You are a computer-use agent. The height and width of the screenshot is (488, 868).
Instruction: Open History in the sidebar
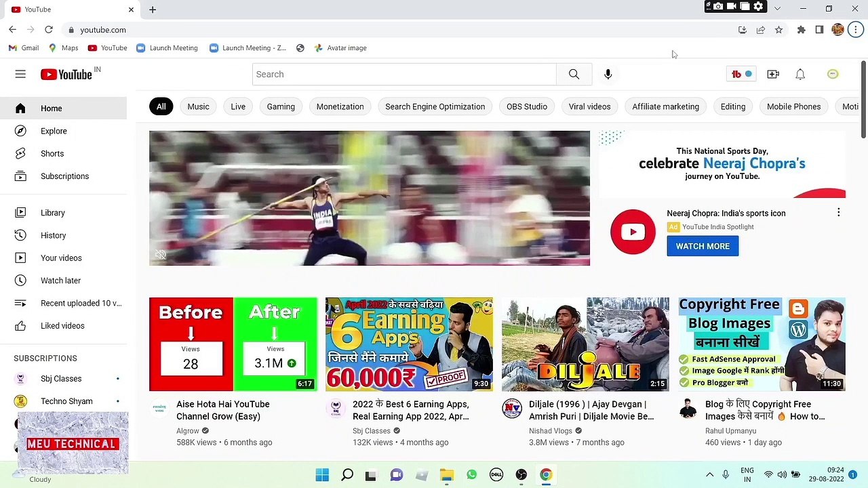coord(63,235)
